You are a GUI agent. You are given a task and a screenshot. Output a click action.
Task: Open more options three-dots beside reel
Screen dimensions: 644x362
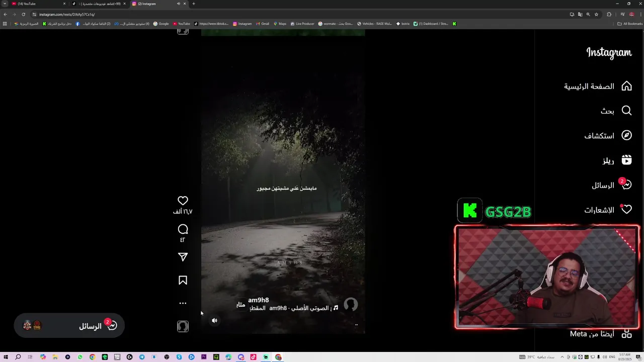point(183,303)
